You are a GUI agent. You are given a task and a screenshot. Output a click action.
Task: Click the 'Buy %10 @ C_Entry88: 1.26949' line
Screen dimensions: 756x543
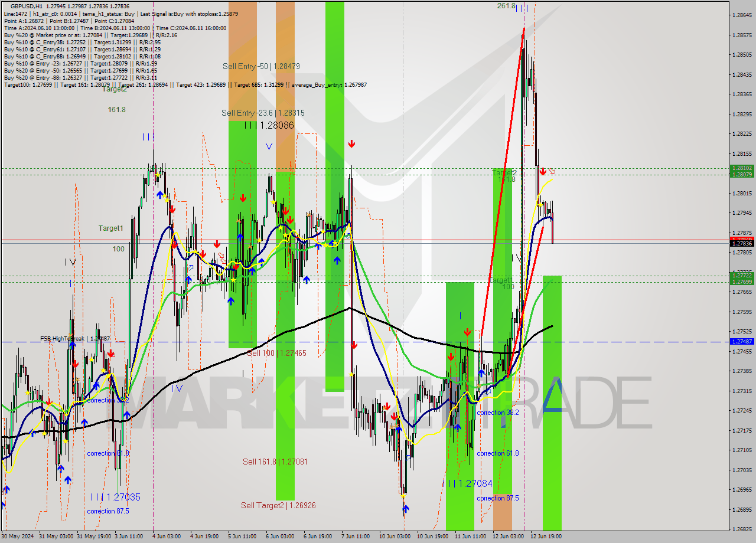tap(82, 56)
